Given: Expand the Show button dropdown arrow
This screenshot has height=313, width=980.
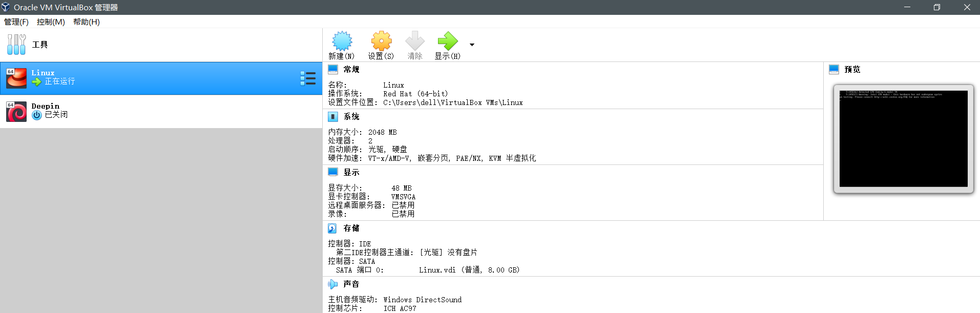Looking at the screenshot, I should click(x=472, y=45).
